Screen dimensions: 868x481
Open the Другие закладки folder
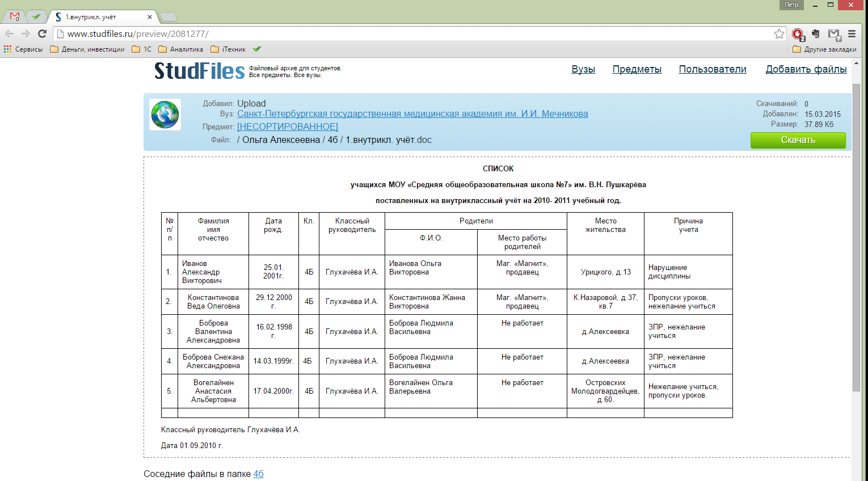(x=824, y=49)
